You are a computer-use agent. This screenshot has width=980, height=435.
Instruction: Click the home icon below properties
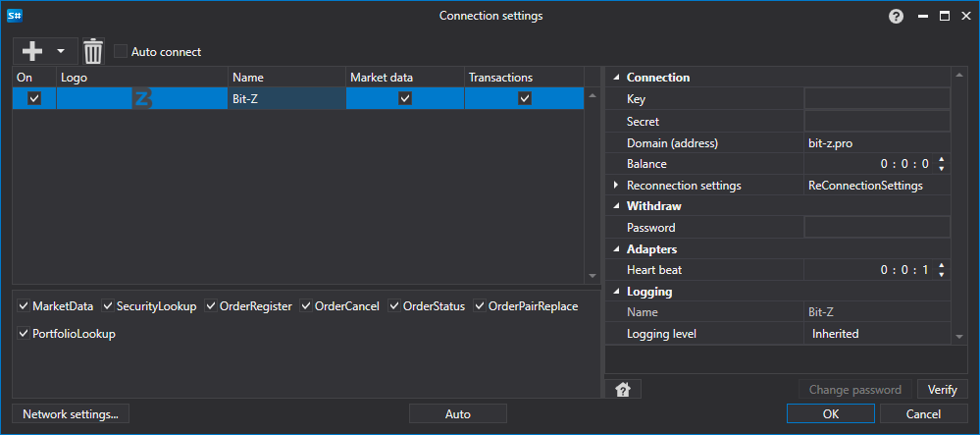(x=623, y=389)
